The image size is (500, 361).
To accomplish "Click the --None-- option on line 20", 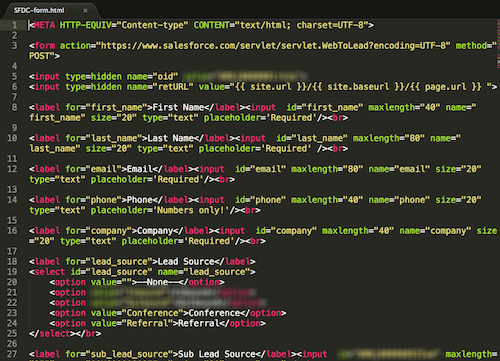I will (157, 282).
